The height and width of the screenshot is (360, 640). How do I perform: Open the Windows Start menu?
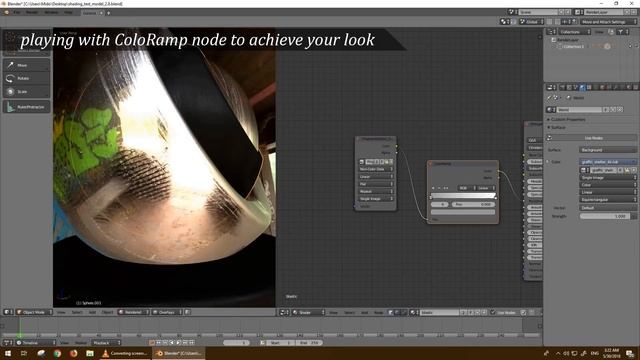coord(8,353)
